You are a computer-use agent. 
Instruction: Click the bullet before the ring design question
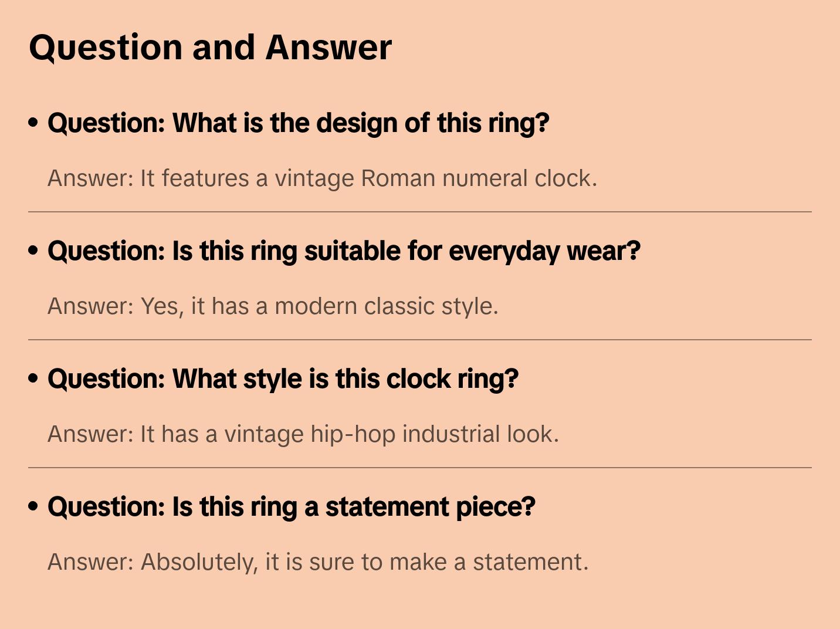[x=33, y=123]
